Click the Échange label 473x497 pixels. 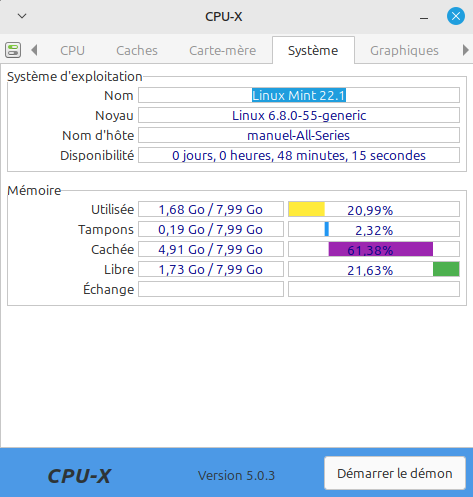coord(109,289)
